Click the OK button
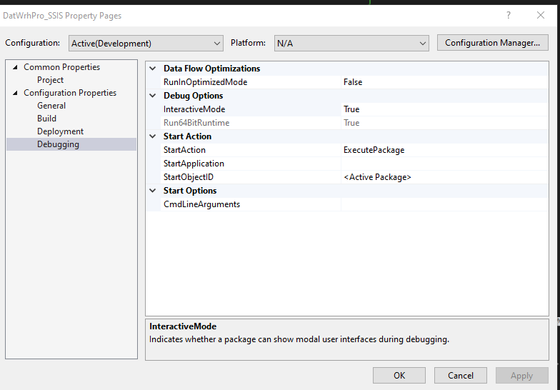 pos(399,375)
